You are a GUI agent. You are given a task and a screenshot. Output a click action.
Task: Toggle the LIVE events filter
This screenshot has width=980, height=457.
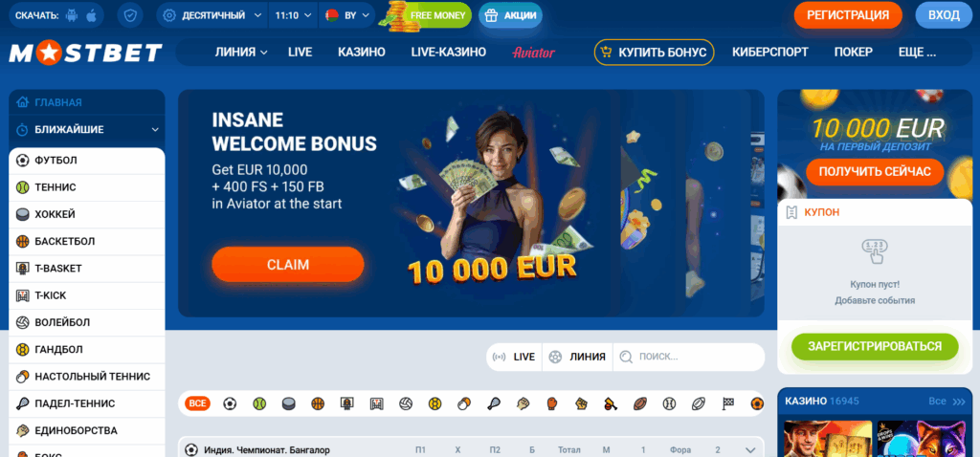tap(514, 358)
